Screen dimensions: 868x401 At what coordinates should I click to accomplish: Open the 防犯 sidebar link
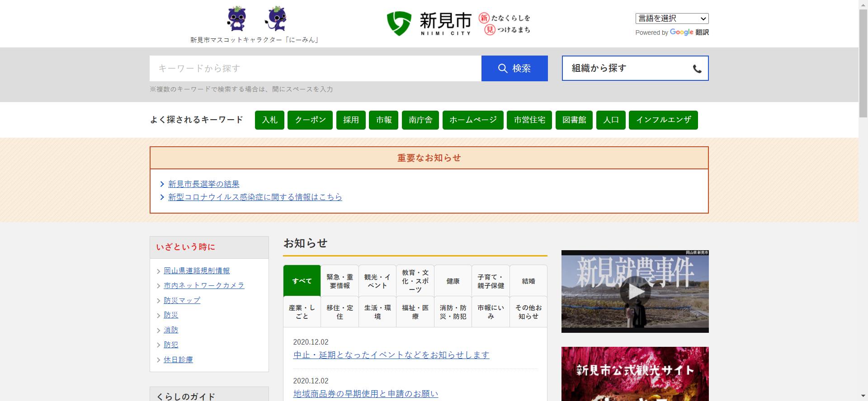[171, 345]
